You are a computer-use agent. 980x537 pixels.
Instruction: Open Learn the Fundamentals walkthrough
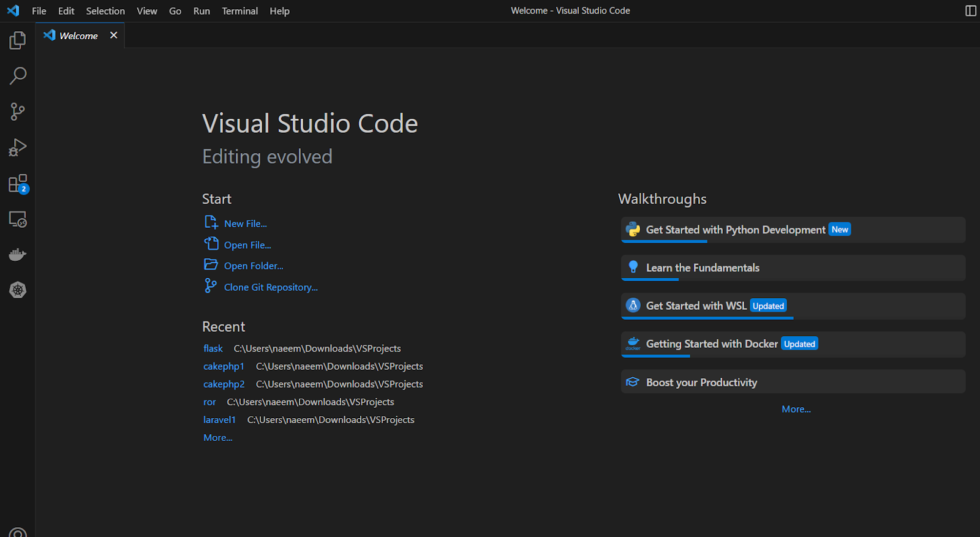793,268
